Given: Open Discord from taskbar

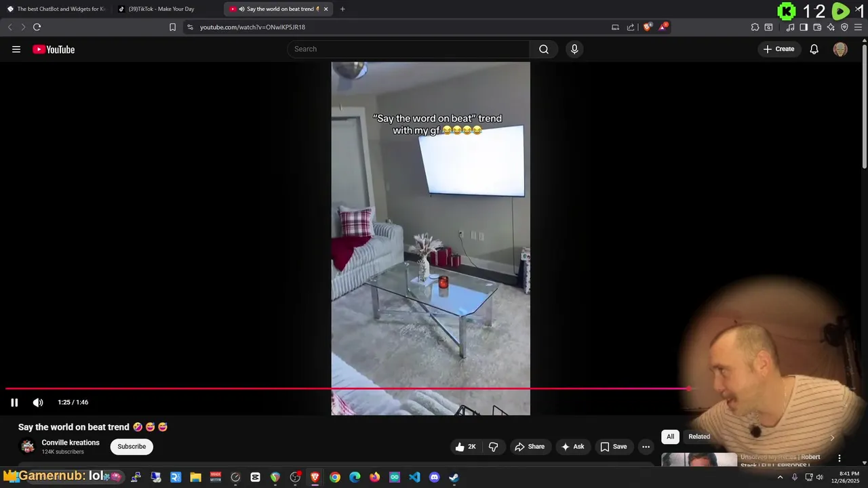Looking at the screenshot, I should [x=435, y=477].
